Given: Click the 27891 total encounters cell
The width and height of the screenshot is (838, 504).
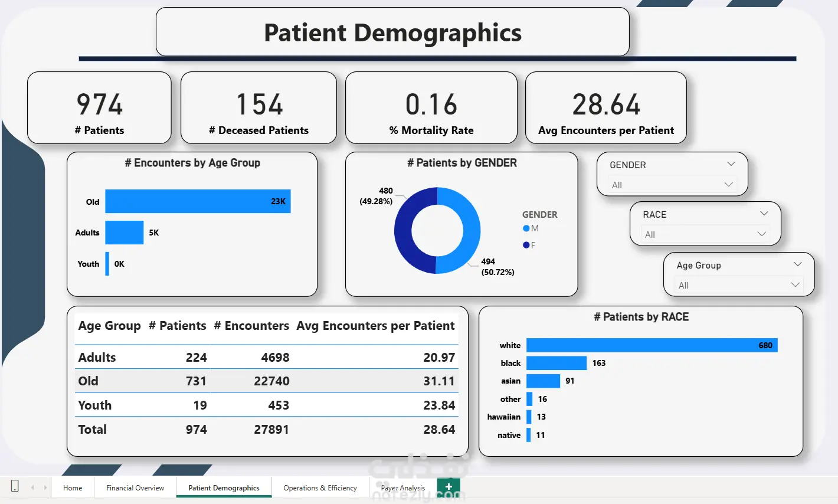Looking at the screenshot, I should click(x=271, y=430).
